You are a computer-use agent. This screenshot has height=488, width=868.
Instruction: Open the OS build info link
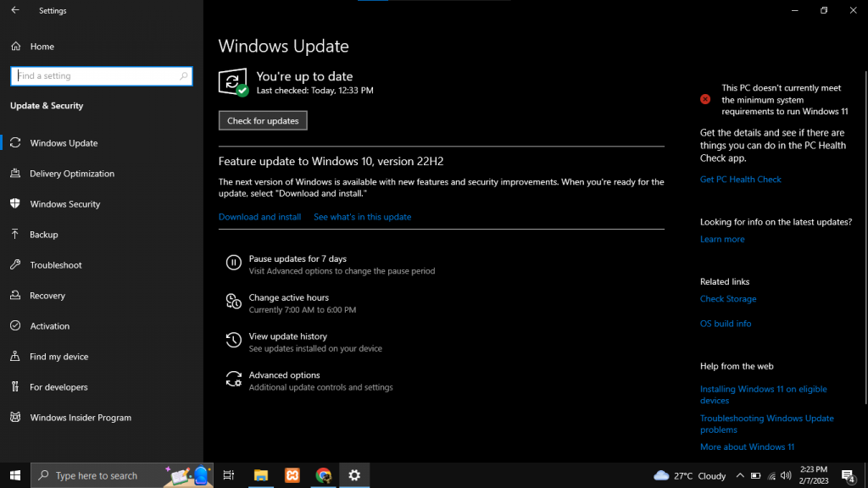[726, 324]
